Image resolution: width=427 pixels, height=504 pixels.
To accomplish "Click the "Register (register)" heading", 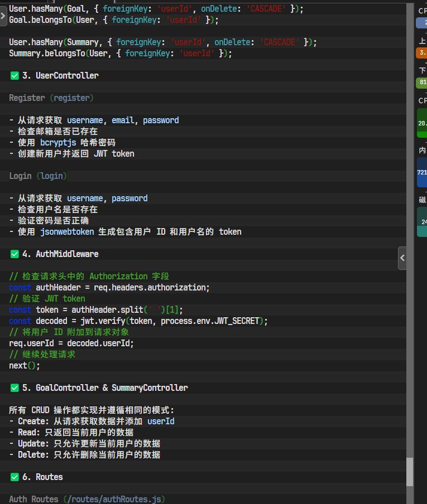I will (x=51, y=98).
